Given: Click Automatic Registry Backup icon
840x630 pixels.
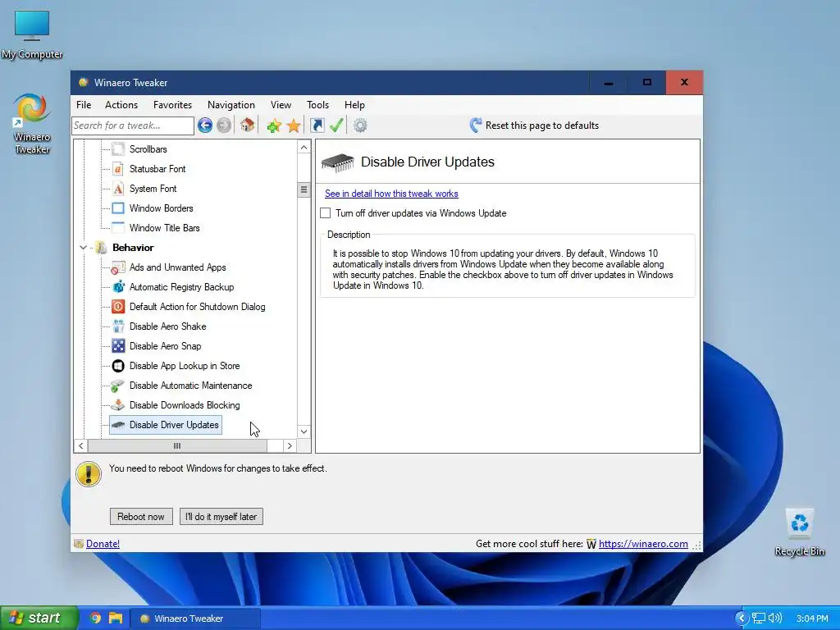Looking at the screenshot, I should [118, 287].
